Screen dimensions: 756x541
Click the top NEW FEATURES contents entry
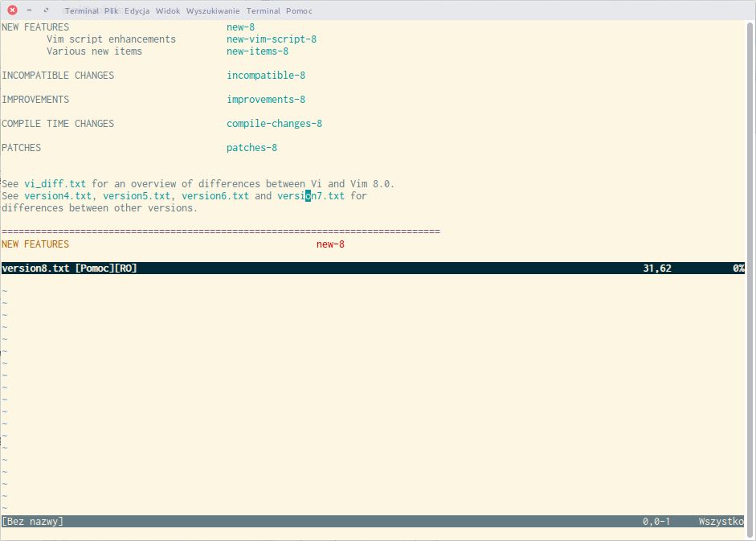tap(35, 27)
